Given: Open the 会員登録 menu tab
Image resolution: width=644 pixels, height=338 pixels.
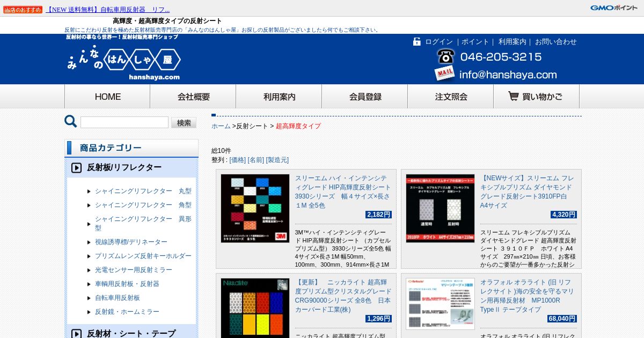Looking at the screenshot, I should (365, 97).
